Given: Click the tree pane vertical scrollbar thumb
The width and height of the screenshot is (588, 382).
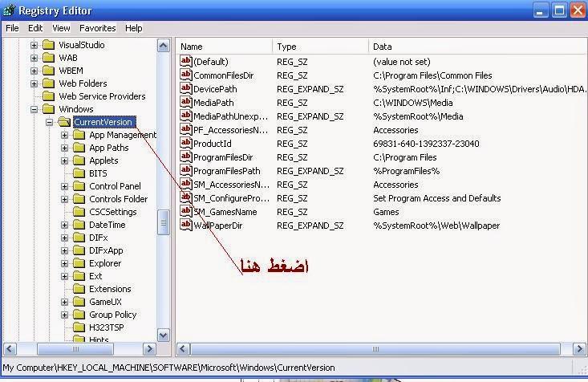Looking at the screenshot, I should [x=163, y=222].
